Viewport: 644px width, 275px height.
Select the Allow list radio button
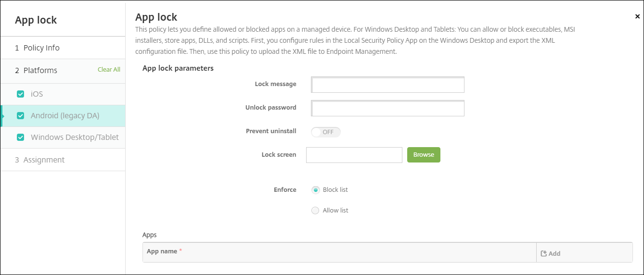point(315,211)
